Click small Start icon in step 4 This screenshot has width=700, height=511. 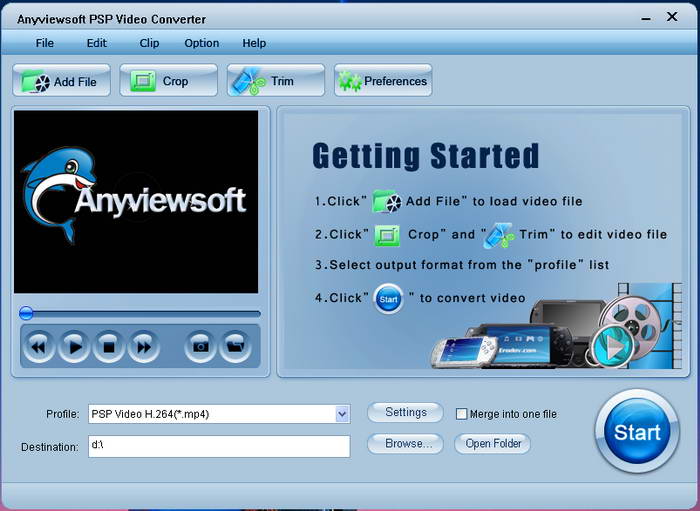pyautogui.click(x=388, y=299)
